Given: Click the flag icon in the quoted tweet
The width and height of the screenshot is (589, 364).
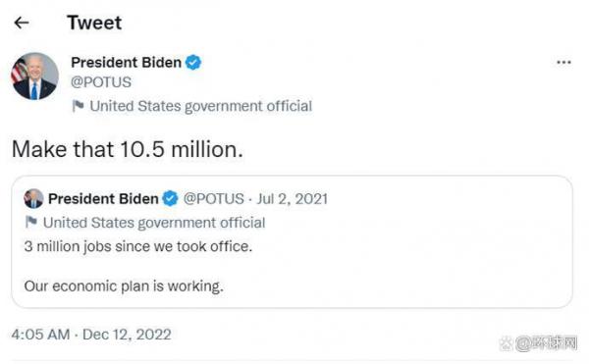Looking at the screenshot, I should coord(31,222).
